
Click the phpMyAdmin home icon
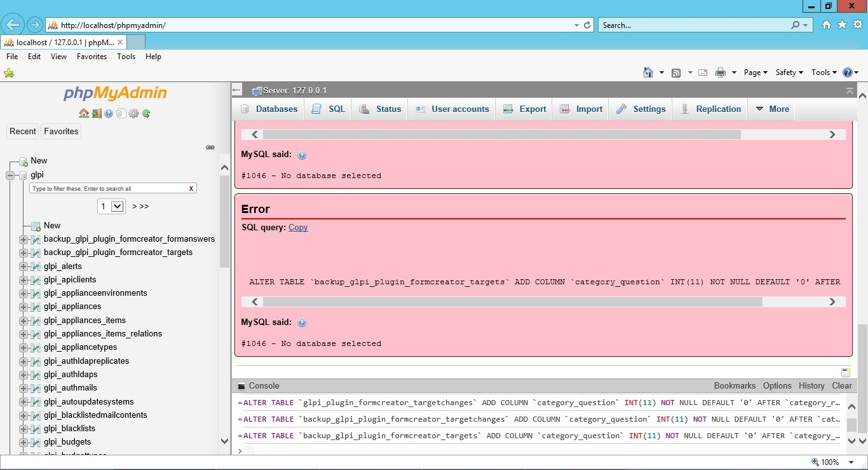pos(84,113)
